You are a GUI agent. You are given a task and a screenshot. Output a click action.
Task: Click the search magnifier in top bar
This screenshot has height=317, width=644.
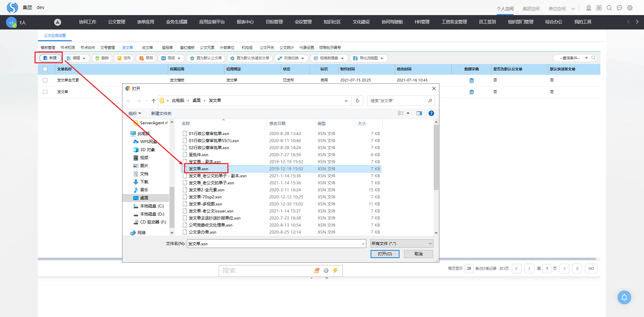click(609, 8)
